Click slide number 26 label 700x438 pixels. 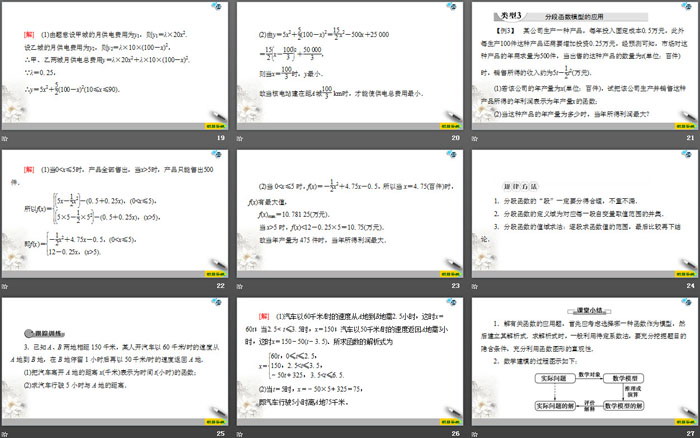click(x=455, y=434)
